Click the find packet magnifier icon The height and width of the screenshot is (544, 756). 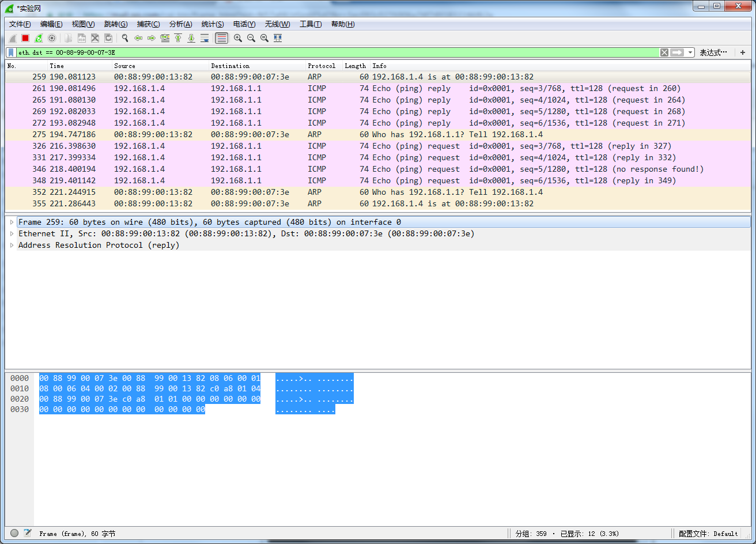coord(124,38)
